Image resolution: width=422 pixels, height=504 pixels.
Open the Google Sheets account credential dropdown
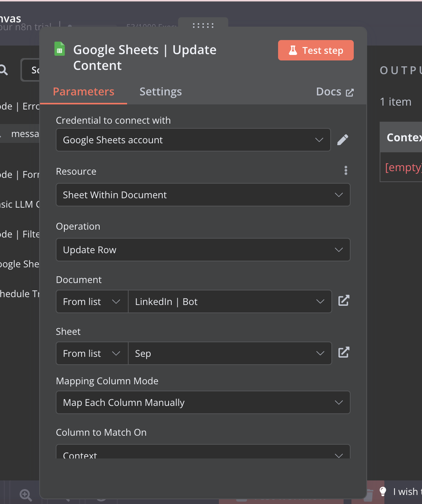pos(193,140)
